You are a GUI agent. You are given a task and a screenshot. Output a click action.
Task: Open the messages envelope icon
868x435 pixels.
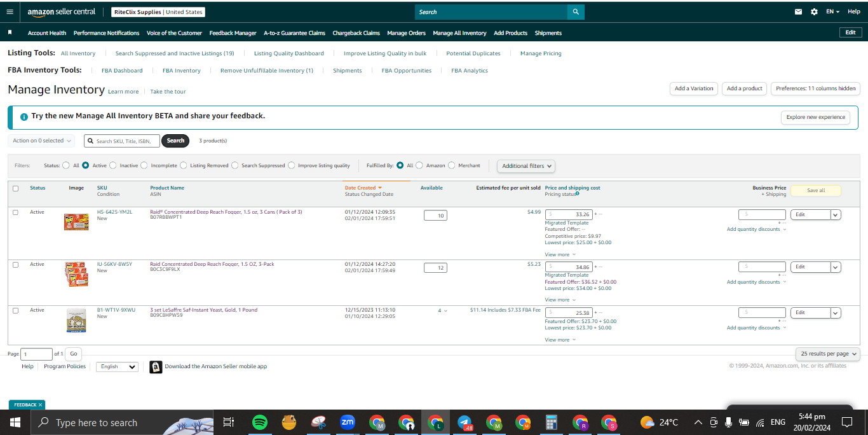point(799,11)
